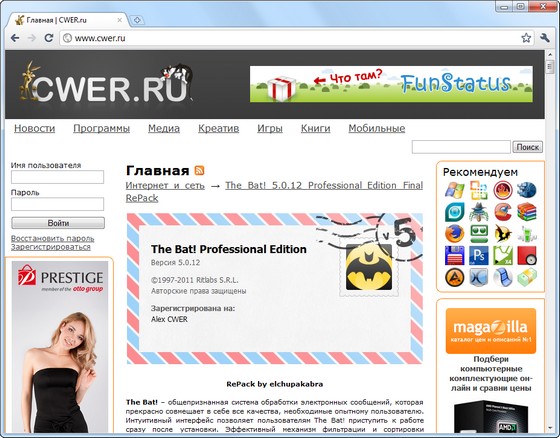560x438 pixels.
Task: Open the Новости menu section
Action: [35, 128]
